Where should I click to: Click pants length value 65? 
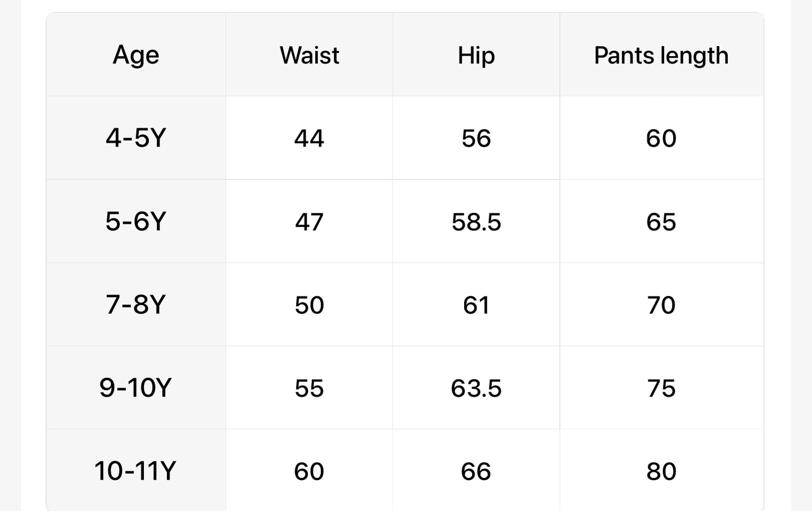click(661, 222)
